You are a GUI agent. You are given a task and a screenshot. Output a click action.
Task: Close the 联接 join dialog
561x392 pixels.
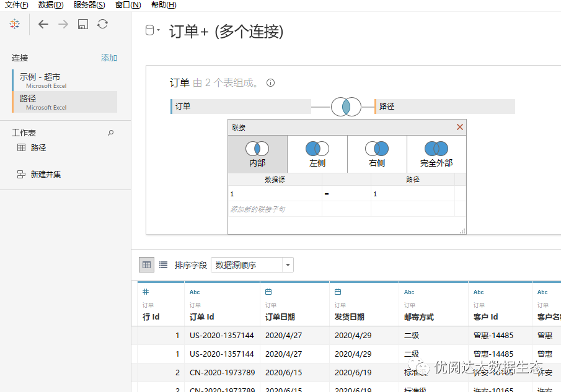(460, 127)
